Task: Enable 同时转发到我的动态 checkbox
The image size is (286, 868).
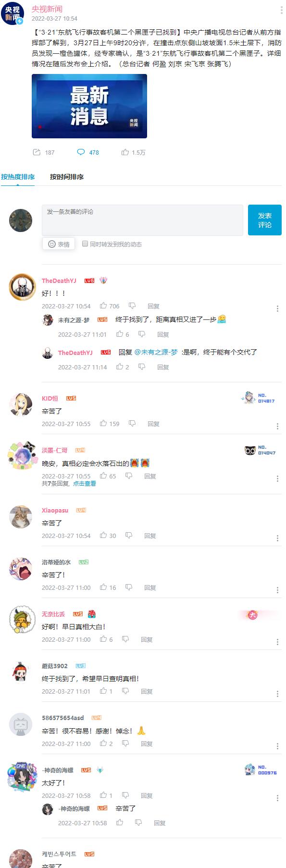Action: click(85, 244)
